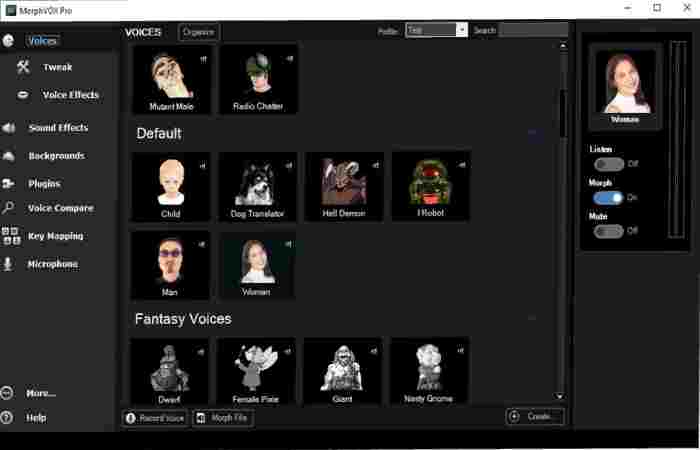Screen dimensions: 700x450
Task: Choose the I Robot voice
Action: [x=431, y=187]
